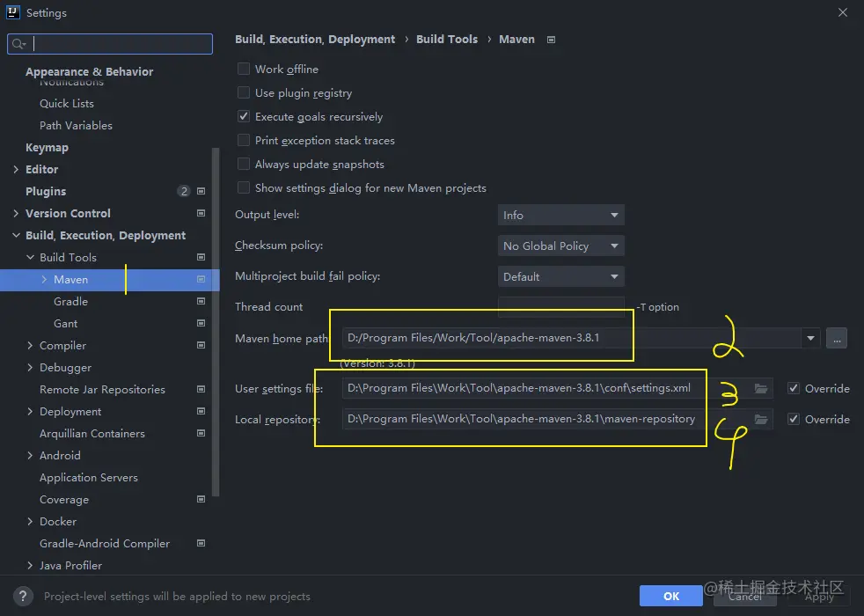Click the Thread count input field

pos(561,307)
